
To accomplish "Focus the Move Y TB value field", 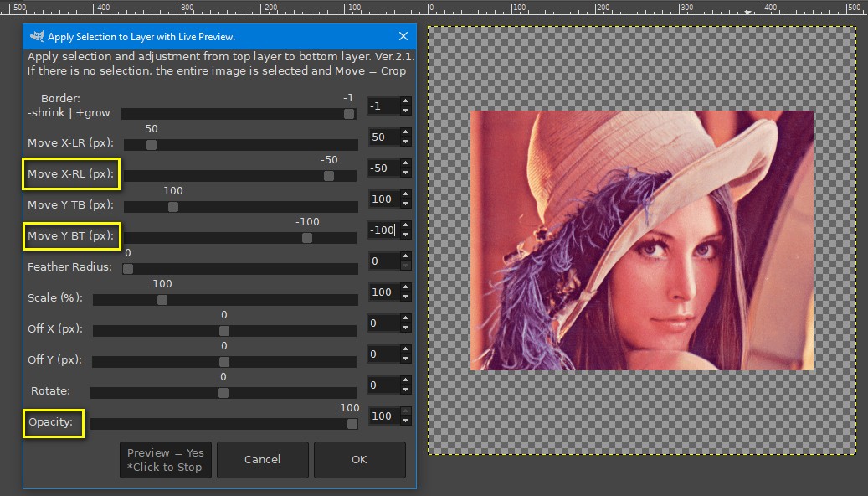I will 383,199.
